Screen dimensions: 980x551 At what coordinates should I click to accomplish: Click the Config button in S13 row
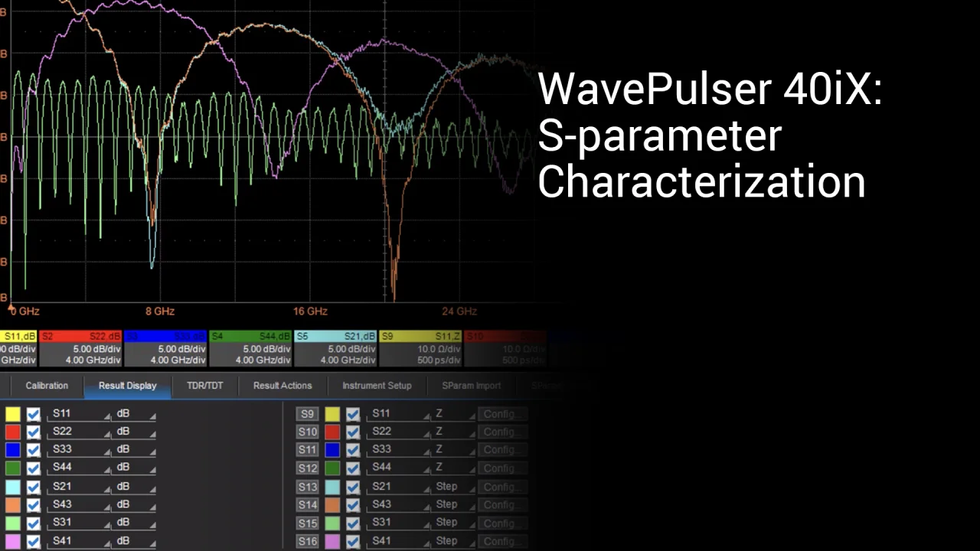(x=502, y=487)
